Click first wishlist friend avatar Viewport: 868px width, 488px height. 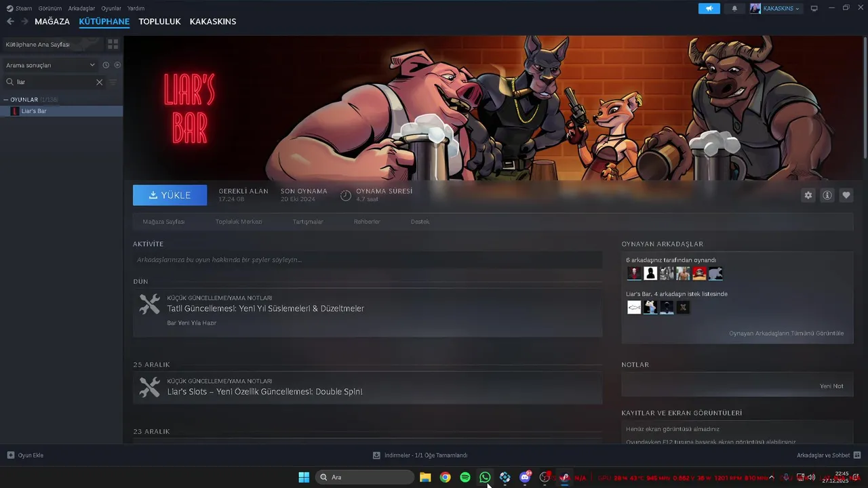tap(634, 307)
